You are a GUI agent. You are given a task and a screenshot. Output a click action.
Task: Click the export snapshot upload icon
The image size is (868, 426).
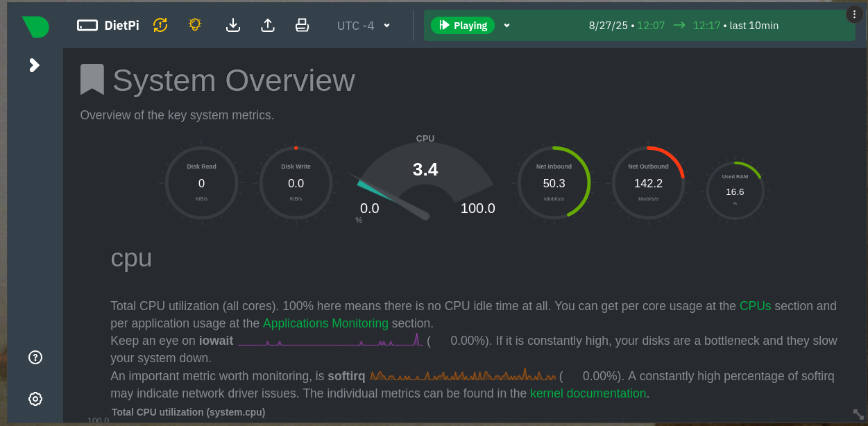267,25
